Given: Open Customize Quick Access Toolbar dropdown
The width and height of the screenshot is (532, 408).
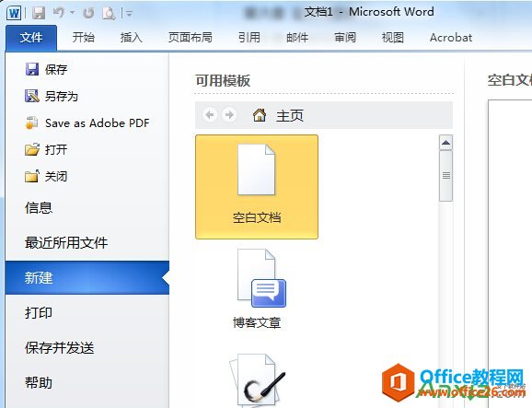Looking at the screenshot, I should click(x=129, y=14).
